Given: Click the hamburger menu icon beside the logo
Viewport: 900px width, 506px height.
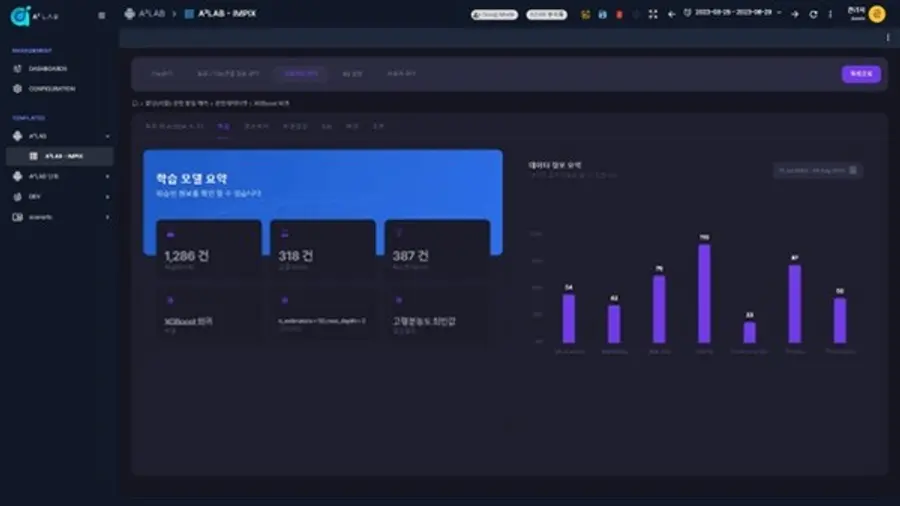Looking at the screenshot, I should pos(101,15).
